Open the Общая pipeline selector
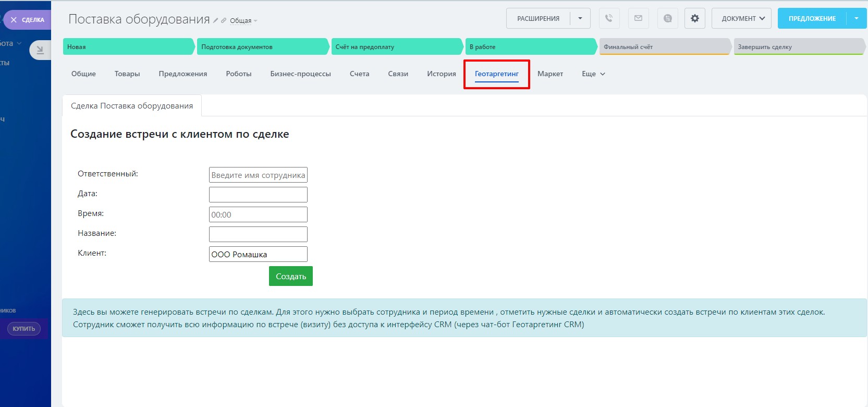868x407 pixels. 243,21
